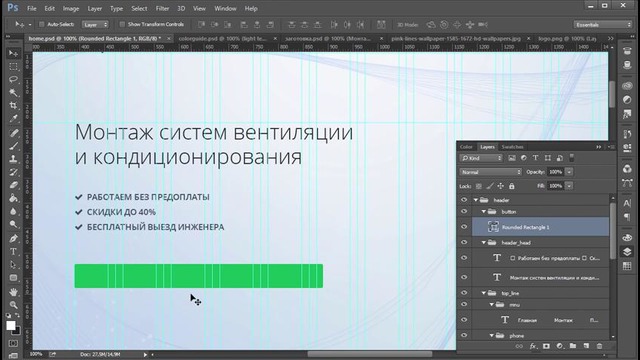Toggle visibility of phone group
The height and width of the screenshot is (360, 640).
coord(464,336)
